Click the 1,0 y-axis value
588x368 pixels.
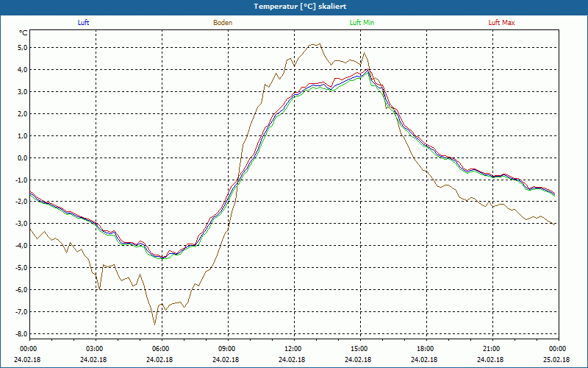[22, 136]
